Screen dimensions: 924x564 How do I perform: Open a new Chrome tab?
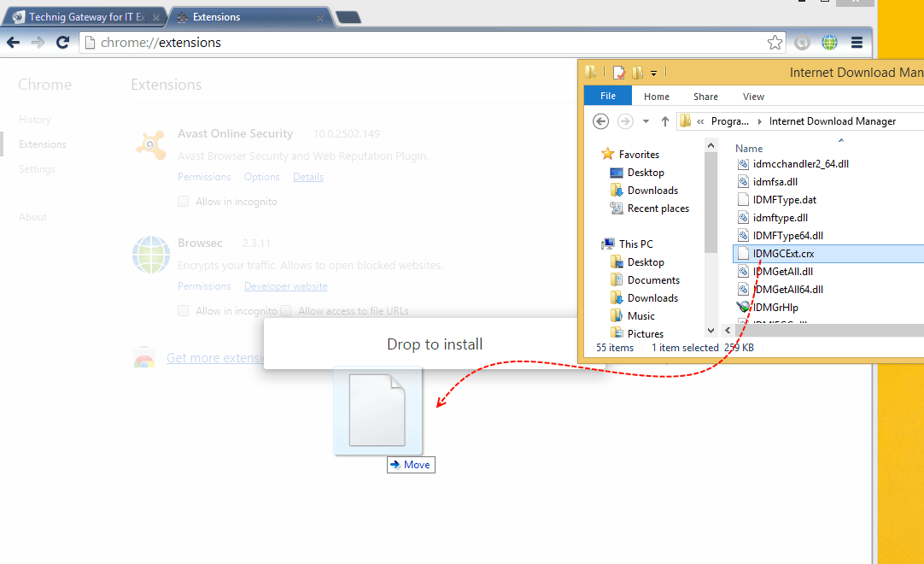[349, 18]
